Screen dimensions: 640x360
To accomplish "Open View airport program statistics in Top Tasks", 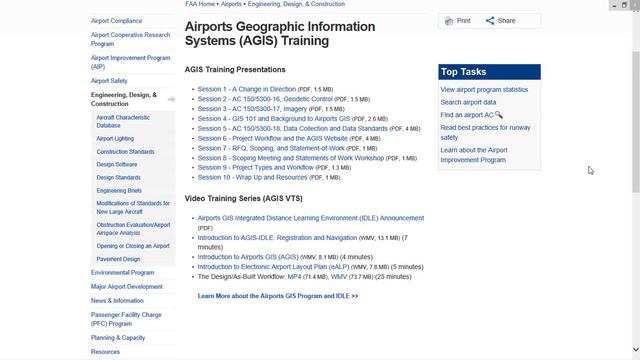I will [484, 90].
